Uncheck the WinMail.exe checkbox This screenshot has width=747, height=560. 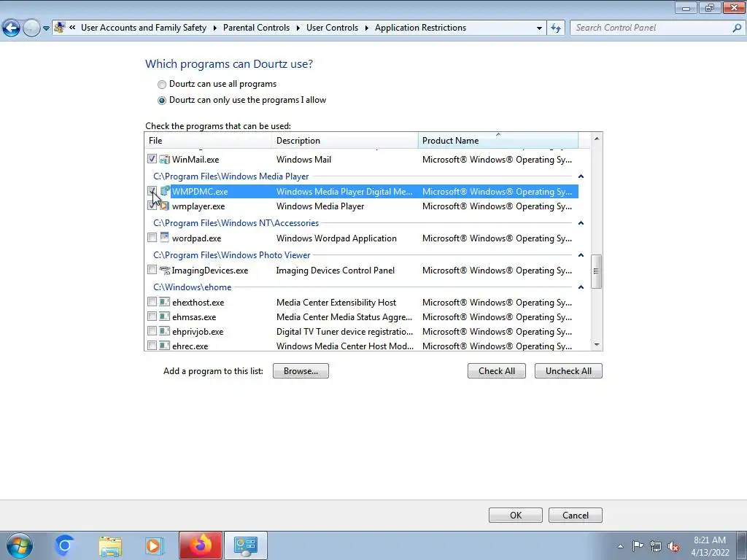152,158
